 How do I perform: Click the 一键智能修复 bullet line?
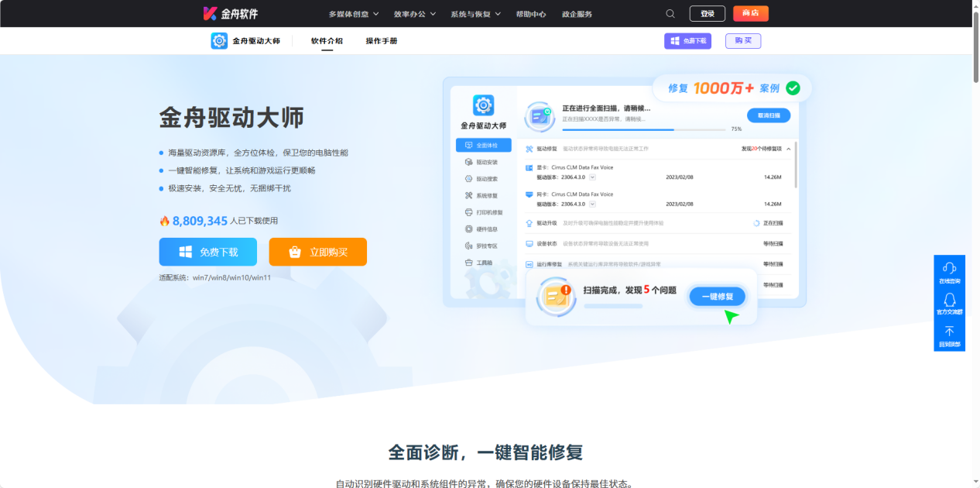(x=242, y=170)
